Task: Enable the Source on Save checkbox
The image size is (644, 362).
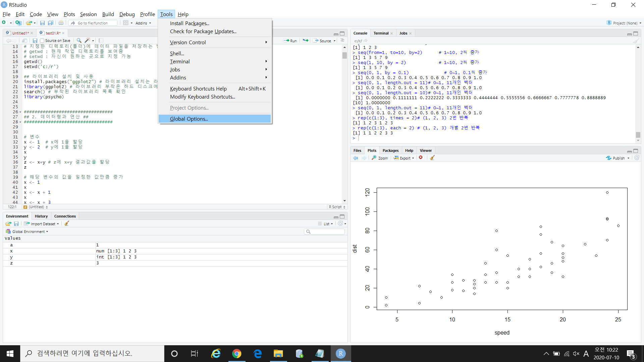Action: click(42, 41)
